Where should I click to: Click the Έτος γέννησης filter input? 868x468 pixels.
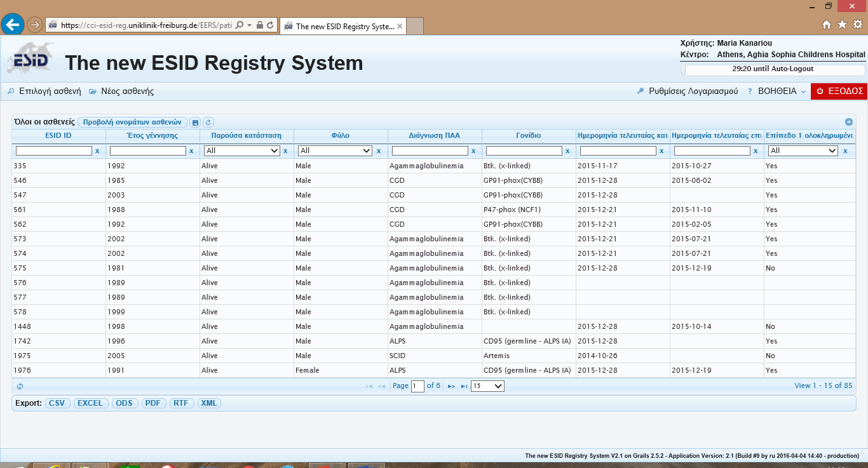tap(148, 151)
